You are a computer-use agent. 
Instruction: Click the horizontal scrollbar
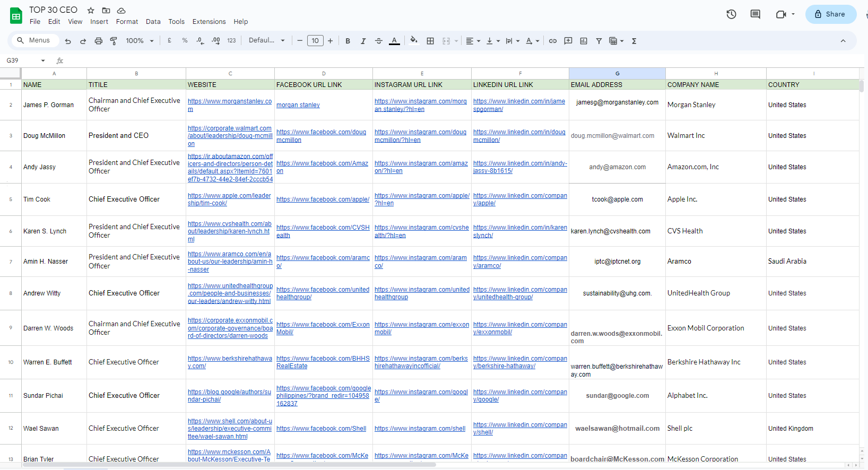(x=228, y=465)
